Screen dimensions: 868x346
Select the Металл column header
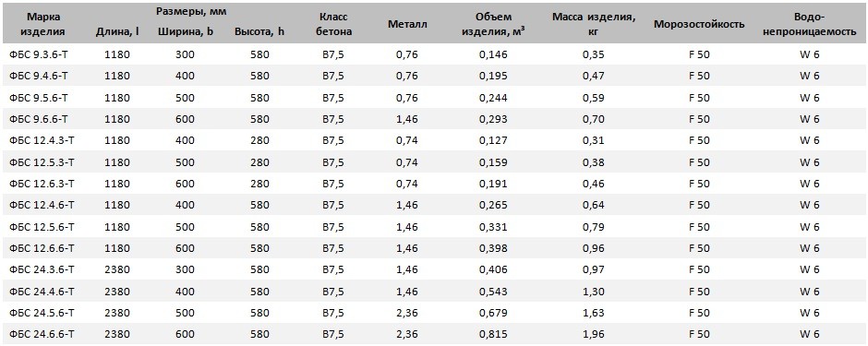407,24
